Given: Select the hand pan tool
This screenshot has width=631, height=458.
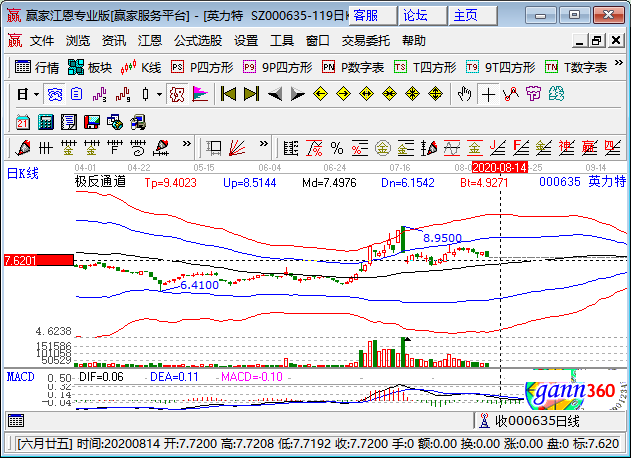Looking at the screenshot, I should pyautogui.click(x=465, y=95).
